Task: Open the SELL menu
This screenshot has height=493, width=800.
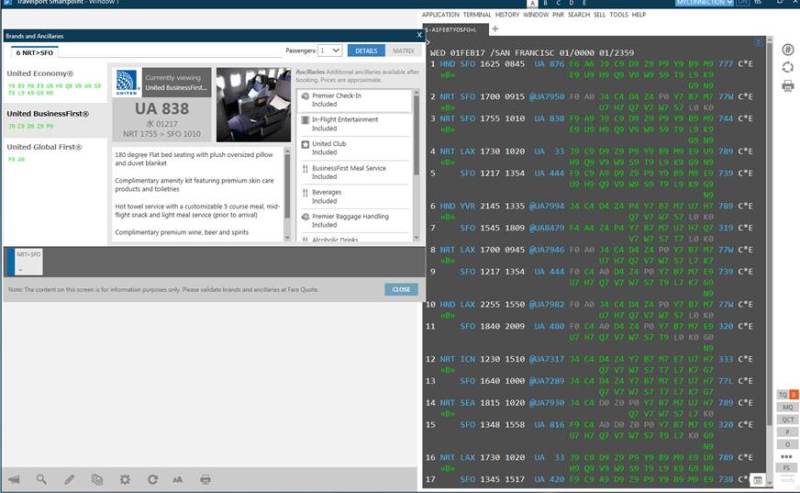Action: pyautogui.click(x=599, y=15)
